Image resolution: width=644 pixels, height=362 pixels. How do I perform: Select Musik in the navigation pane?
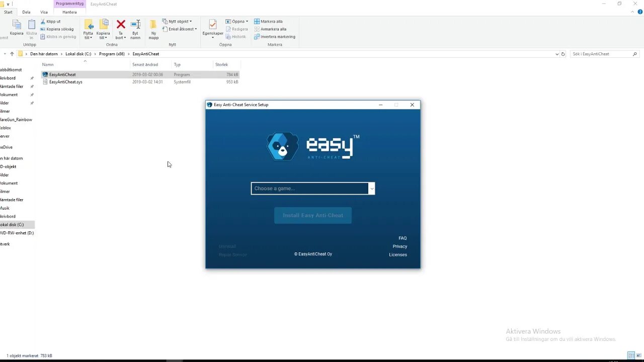point(5,208)
